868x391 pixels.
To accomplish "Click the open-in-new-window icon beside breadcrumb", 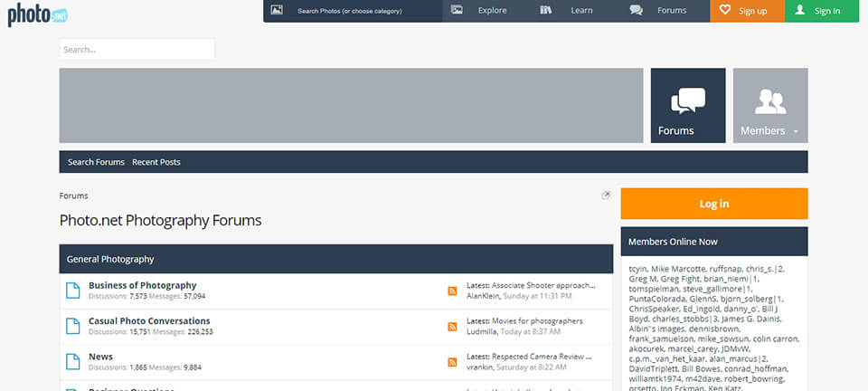I will click(x=606, y=195).
